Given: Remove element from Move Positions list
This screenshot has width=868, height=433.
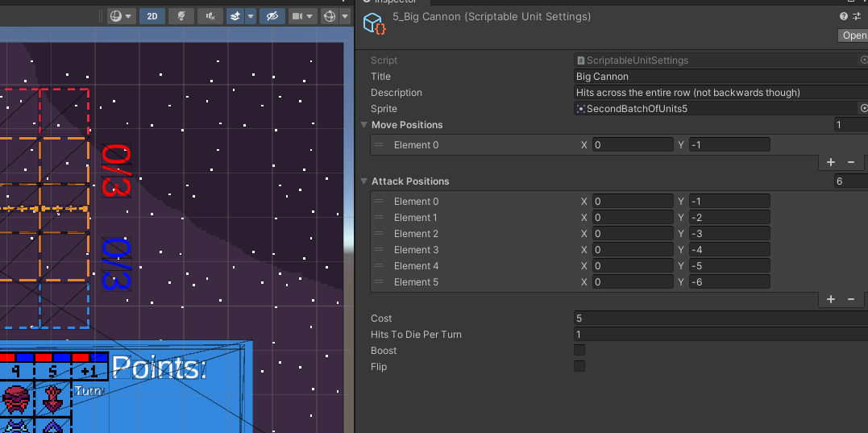Looking at the screenshot, I should coord(850,162).
